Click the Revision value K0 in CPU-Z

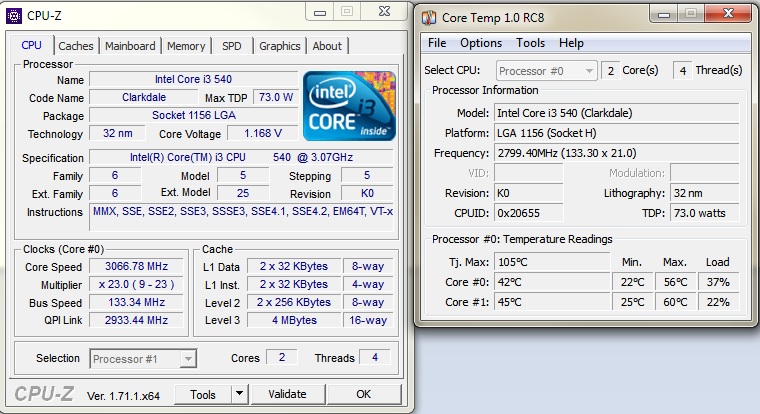coord(367,193)
